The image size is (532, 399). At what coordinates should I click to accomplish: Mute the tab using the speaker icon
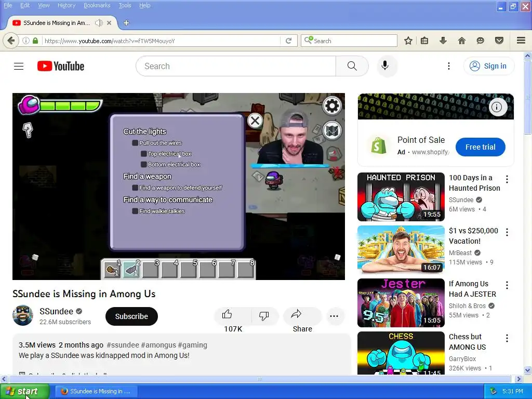point(99,23)
